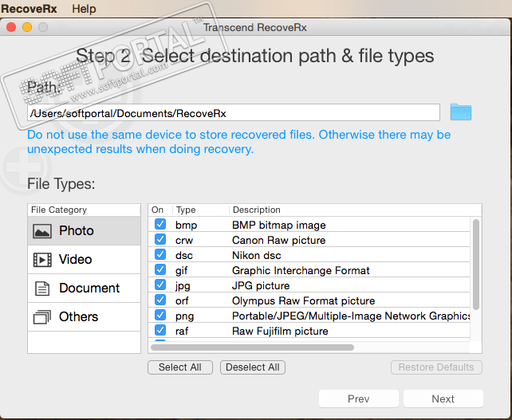Click the Description column header
Viewport: 512px width, 420px height.
[257, 210]
